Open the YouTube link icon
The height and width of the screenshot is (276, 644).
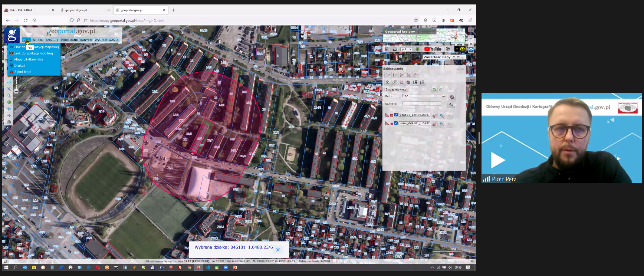(433, 49)
